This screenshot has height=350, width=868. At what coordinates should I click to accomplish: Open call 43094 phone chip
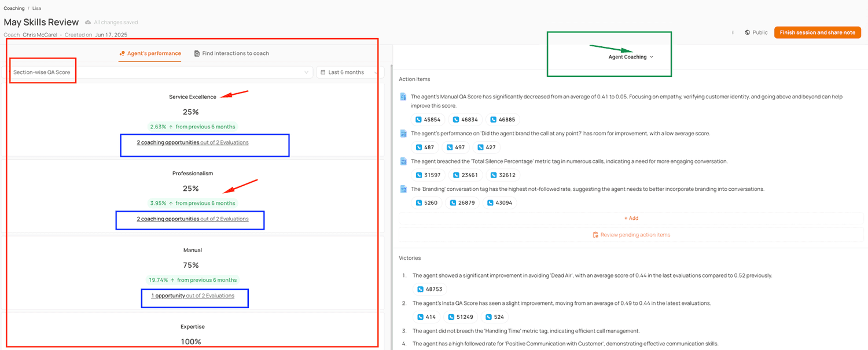(499, 202)
